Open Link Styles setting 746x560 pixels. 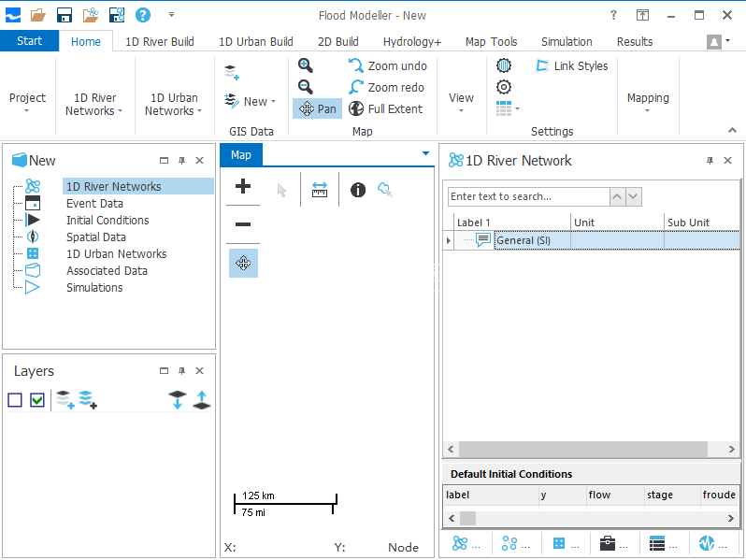571,65
